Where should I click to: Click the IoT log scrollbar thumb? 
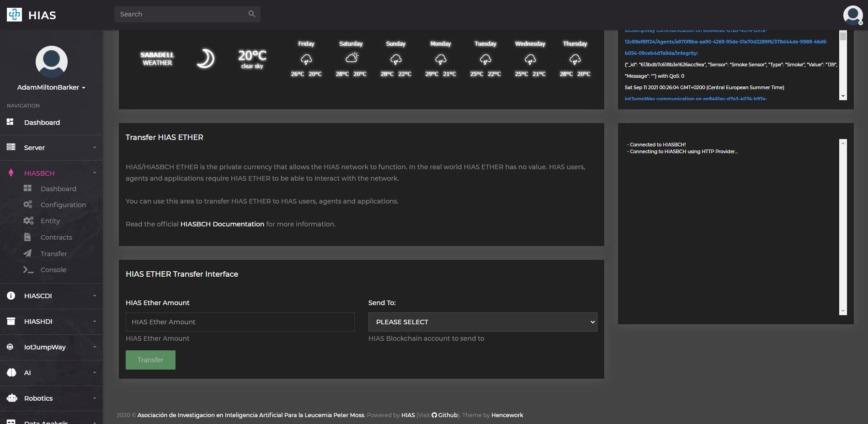[x=843, y=36]
